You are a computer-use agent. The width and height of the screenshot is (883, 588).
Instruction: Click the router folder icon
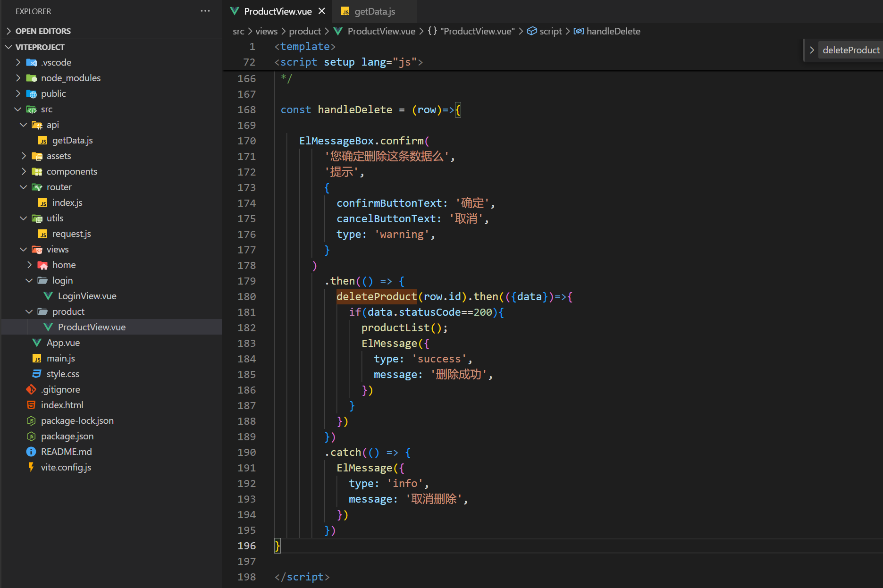(x=37, y=187)
